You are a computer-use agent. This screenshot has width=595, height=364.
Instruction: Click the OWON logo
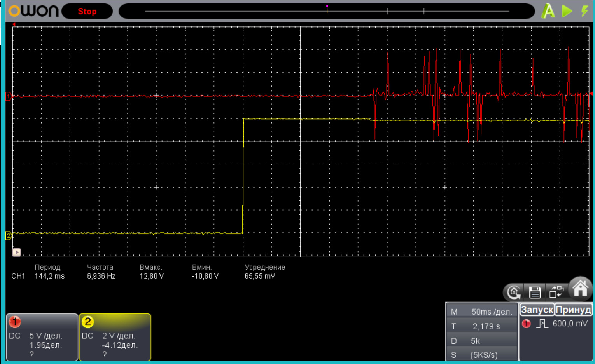(34, 11)
